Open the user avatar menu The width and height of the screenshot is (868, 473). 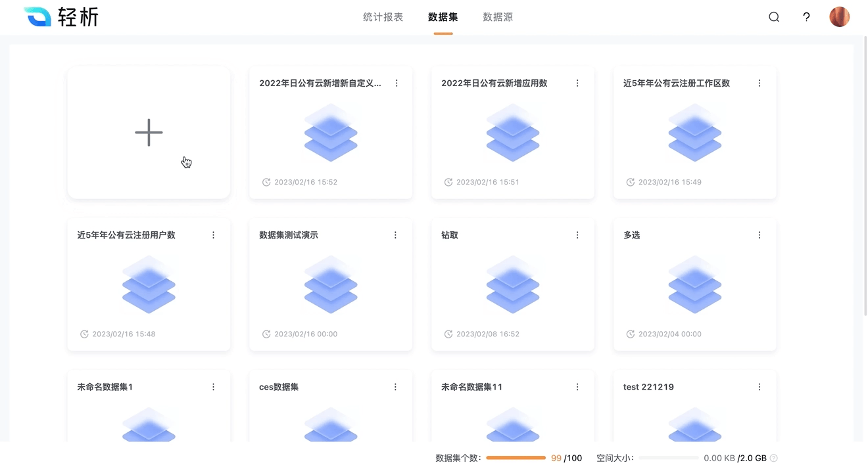(x=840, y=17)
